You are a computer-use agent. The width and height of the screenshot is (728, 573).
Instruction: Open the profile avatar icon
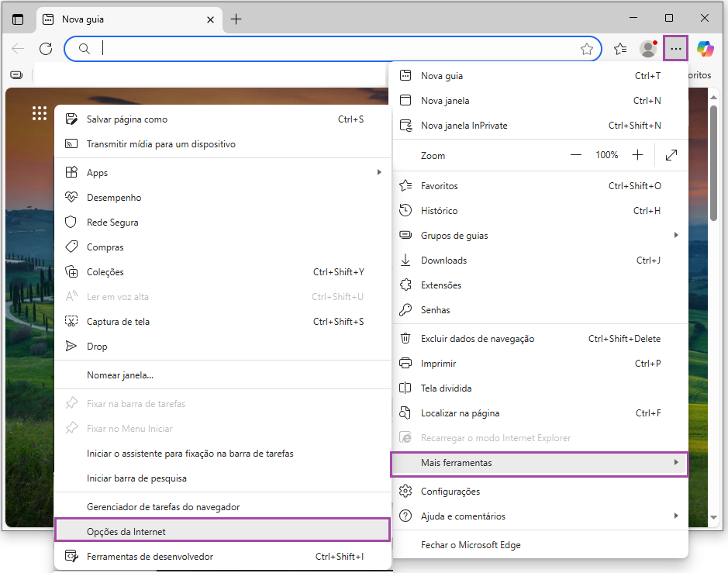pos(648,49)
